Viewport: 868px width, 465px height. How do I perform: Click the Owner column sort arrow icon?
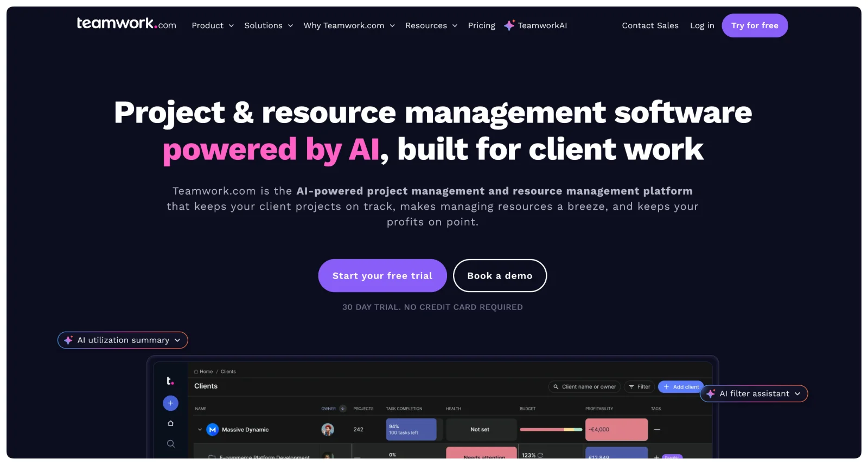(x=343, y=409)
